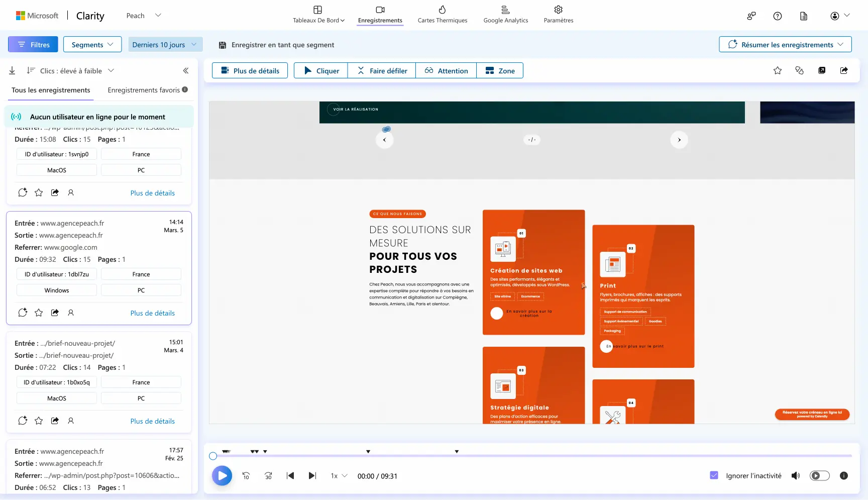View user profile for 1svnjp0 recording
The image size is (868, 500).
(71, 192)
